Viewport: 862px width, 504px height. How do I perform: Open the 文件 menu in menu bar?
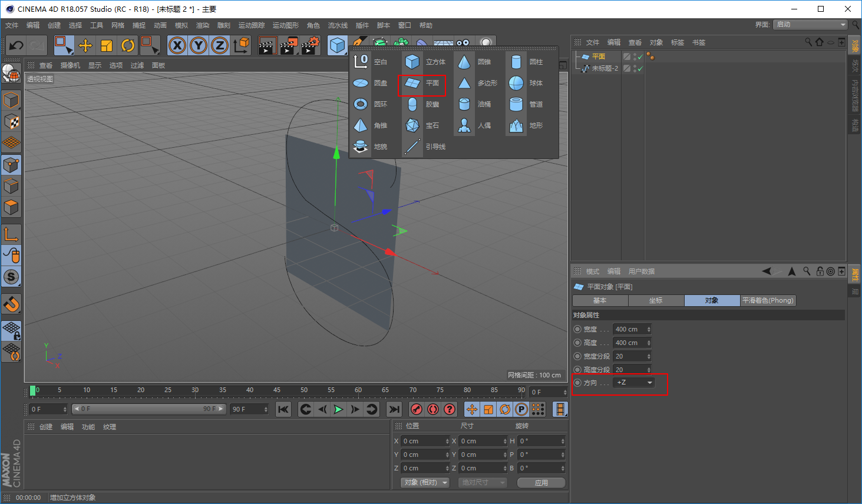12,25
